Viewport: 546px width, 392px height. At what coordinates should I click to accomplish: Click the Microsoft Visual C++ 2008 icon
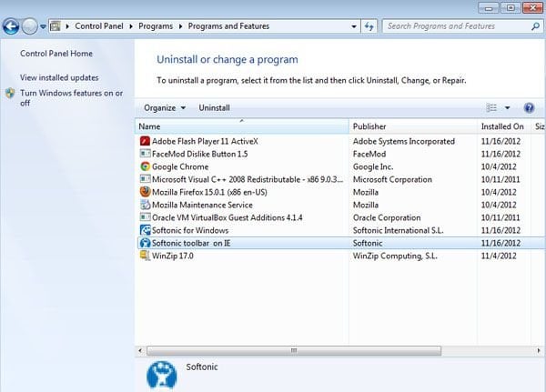tap(145, 179)
